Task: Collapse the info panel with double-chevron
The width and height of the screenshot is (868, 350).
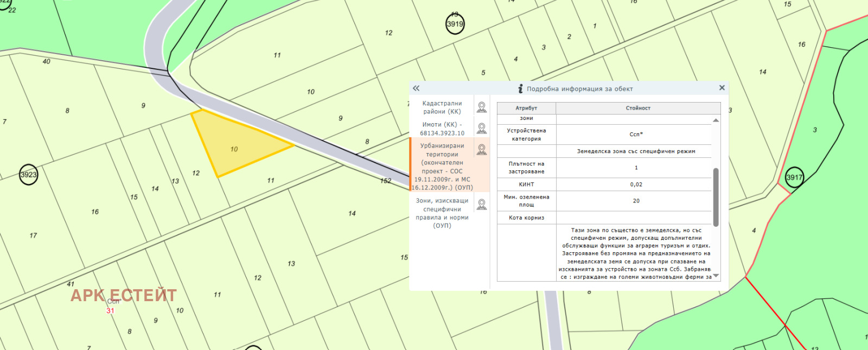Action: (416, 88)
